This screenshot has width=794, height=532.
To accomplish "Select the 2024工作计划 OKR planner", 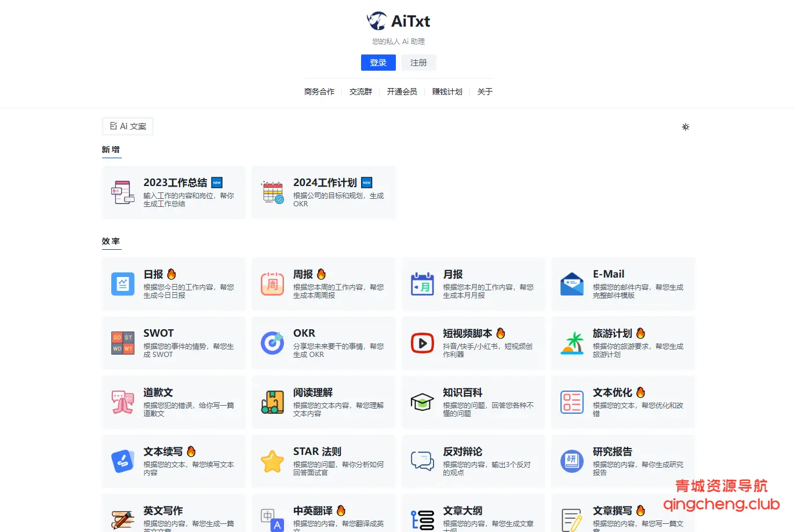I will coord(323,192).
